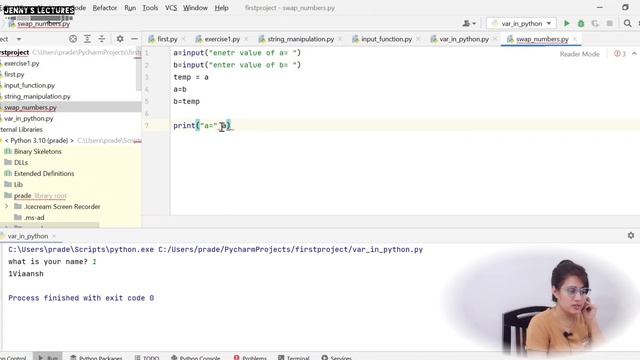
Task: Close the exercise1.py tab
Action: click(x=246, y=39)
